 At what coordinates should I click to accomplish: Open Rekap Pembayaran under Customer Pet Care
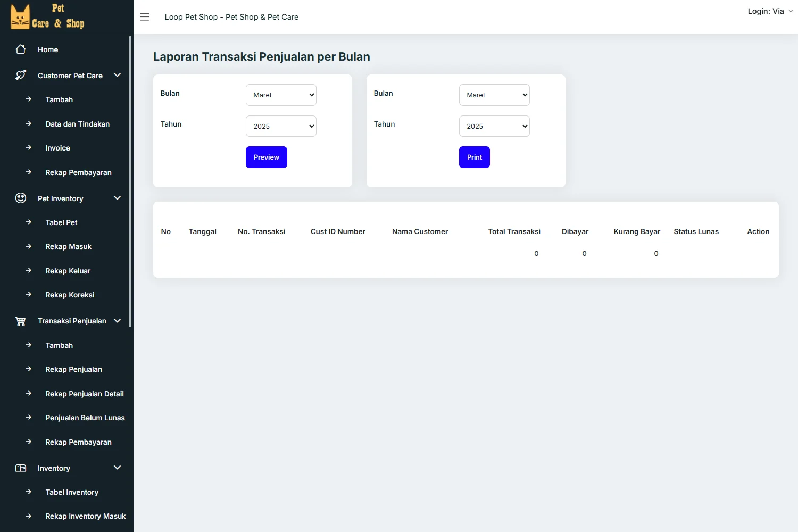[79, 172]
